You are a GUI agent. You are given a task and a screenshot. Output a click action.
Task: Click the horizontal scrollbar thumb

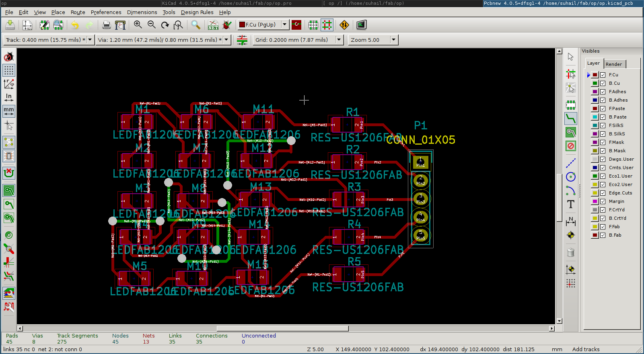(282, 328)
